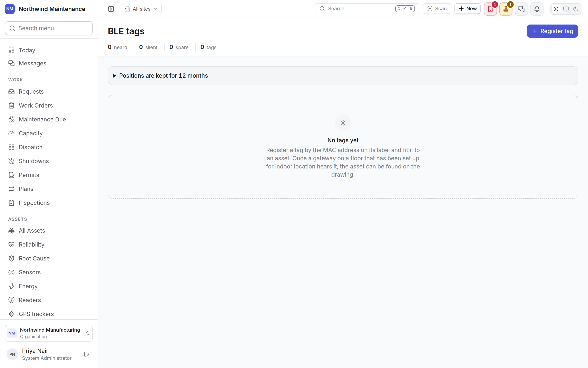The width and height of the screenshot is (588, 368).
Task: Open Messages in sidebar
Action: point(49,63)
